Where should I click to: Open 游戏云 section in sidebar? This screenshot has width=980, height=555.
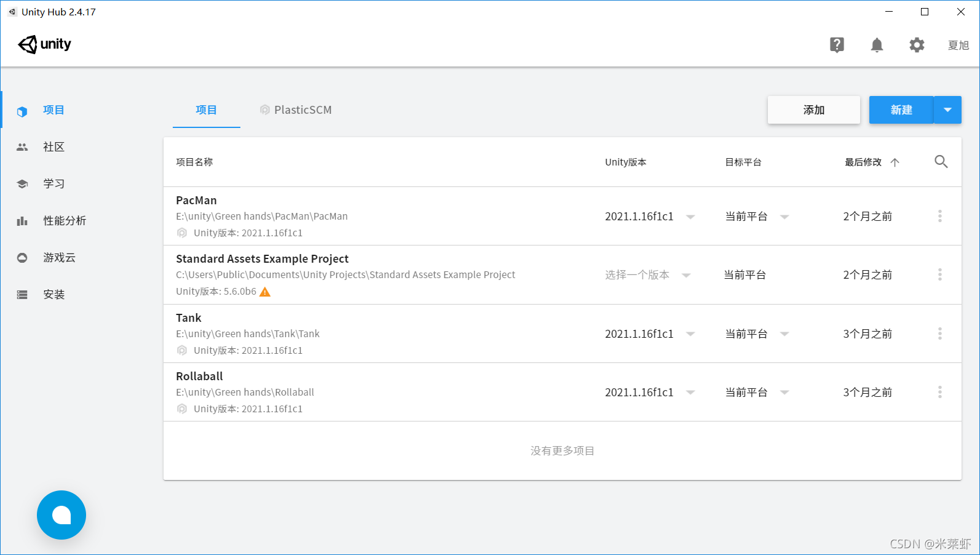[59, 257]
